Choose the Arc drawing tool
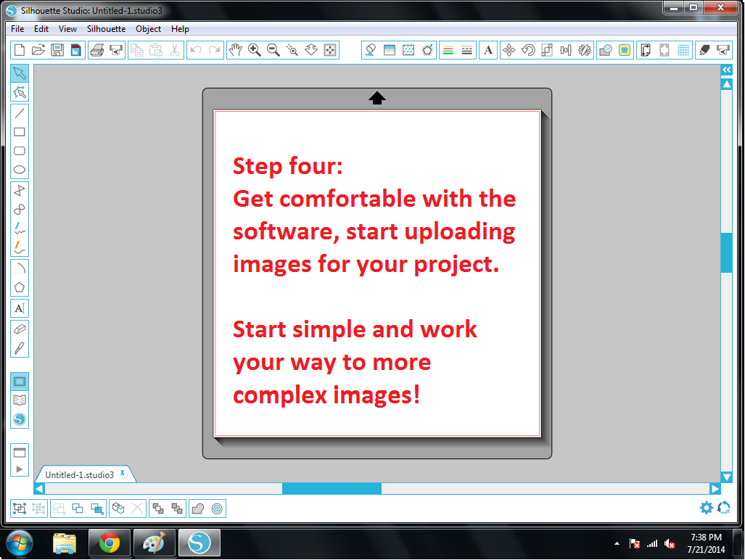The width and height of the screenshot is (745, 560). 20,268
